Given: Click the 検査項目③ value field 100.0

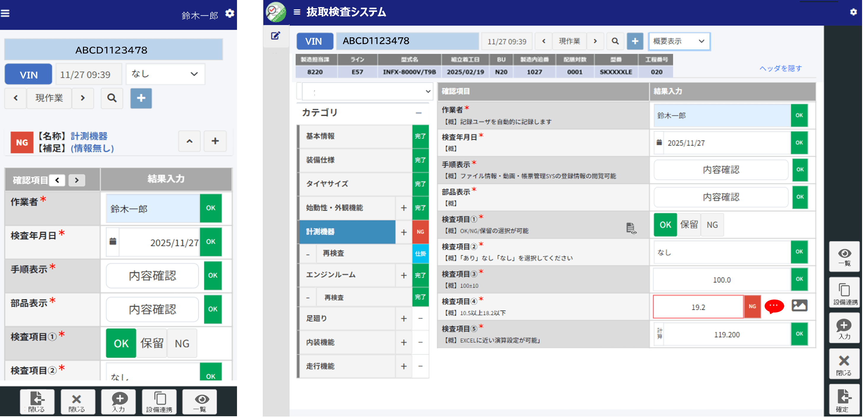Looking at the screenshot, I should [x=721, y=280].
